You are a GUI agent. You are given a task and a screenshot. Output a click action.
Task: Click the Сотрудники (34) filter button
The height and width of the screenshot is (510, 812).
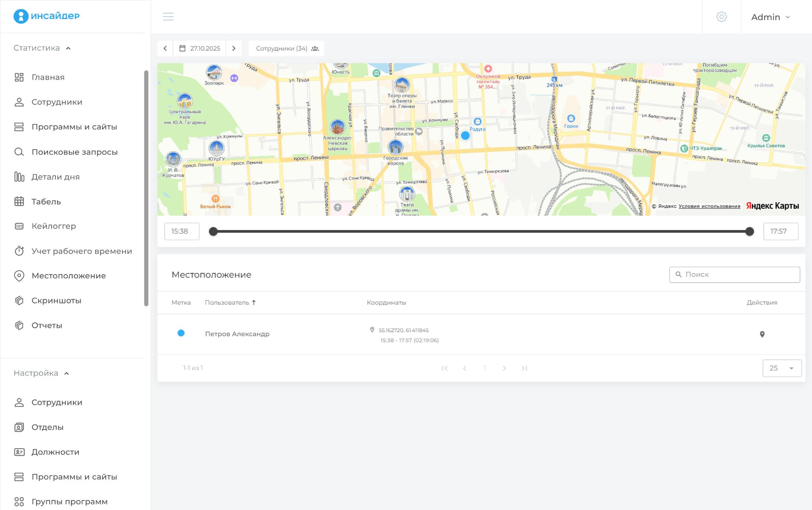click(x=286, y=48)
